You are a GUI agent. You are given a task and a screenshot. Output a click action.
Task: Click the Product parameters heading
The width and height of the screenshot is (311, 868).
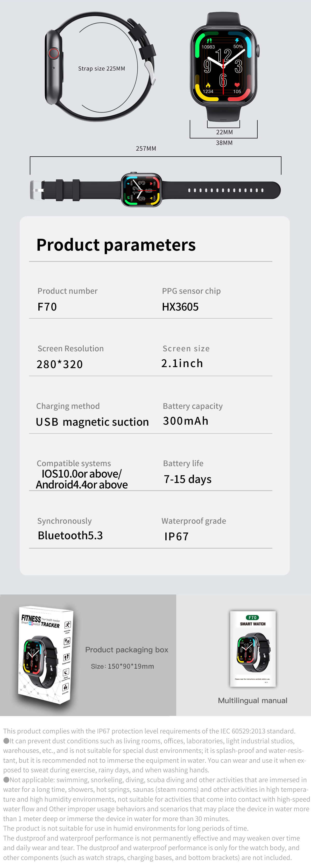(116, 245)
